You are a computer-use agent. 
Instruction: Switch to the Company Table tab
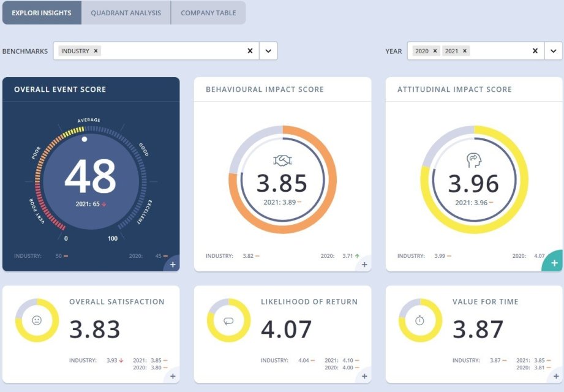tap(208, 13)
